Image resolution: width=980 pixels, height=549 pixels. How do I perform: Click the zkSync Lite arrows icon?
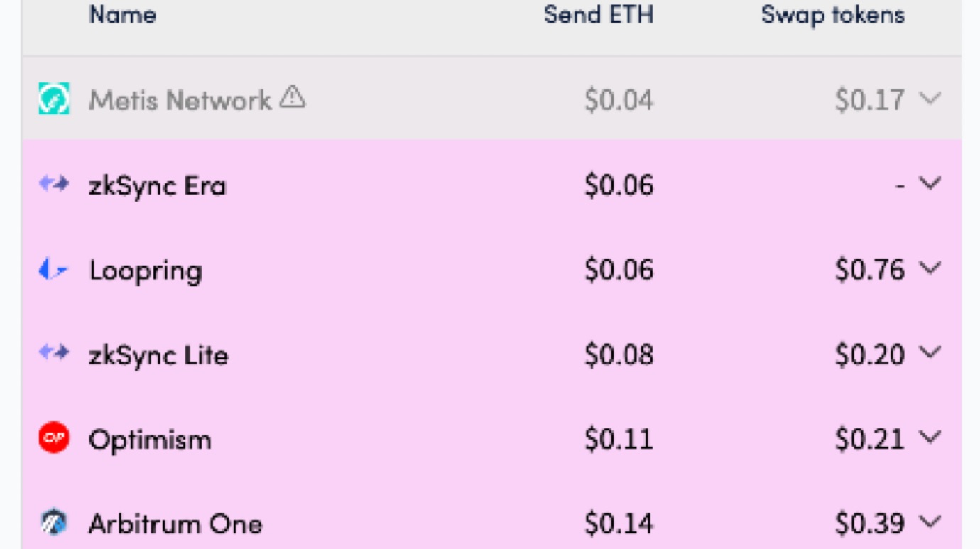tap(54, 353)
